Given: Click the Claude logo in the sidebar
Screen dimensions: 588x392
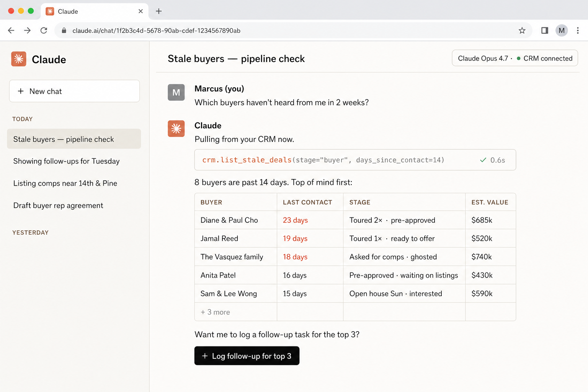Looking at the screenshot, I should click(x=19, y=59).
